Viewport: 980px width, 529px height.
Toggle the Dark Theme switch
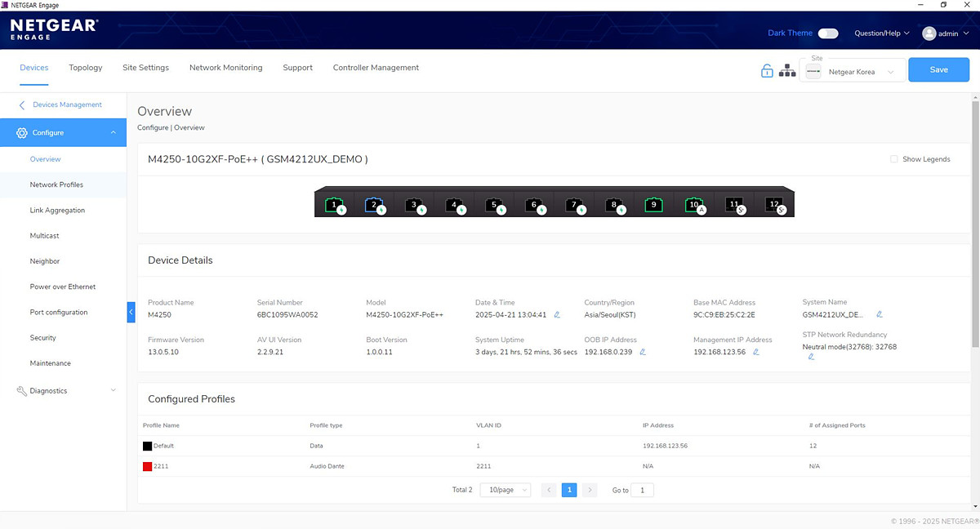tap(828, 33)
